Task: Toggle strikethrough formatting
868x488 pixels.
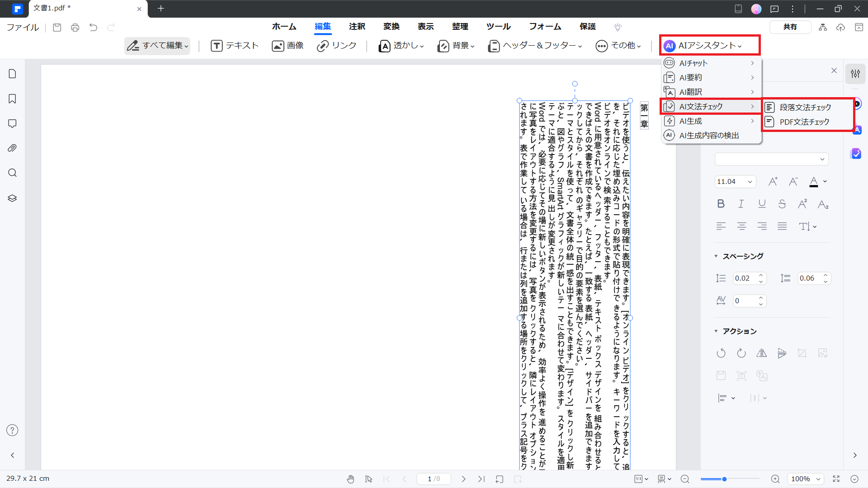Action: tap(782, 204)
